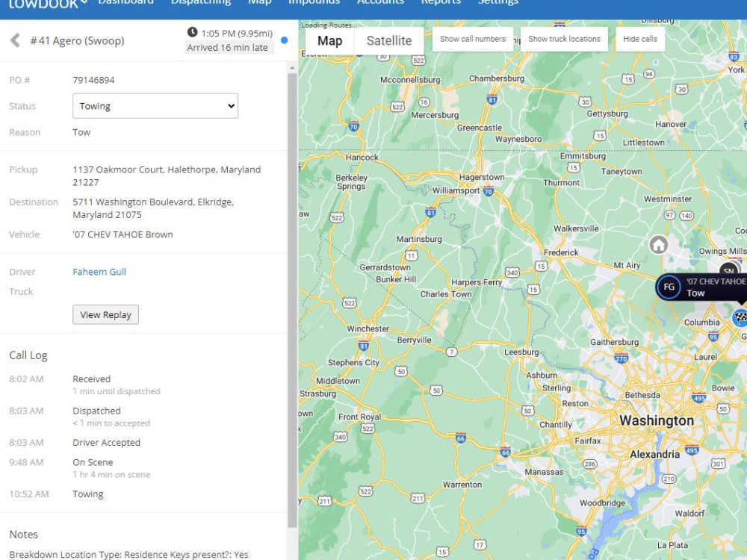This screenshot has height=560, width=747.
Task: Click the #41 Agero (Swoop) title
Action: pos(77,41)
